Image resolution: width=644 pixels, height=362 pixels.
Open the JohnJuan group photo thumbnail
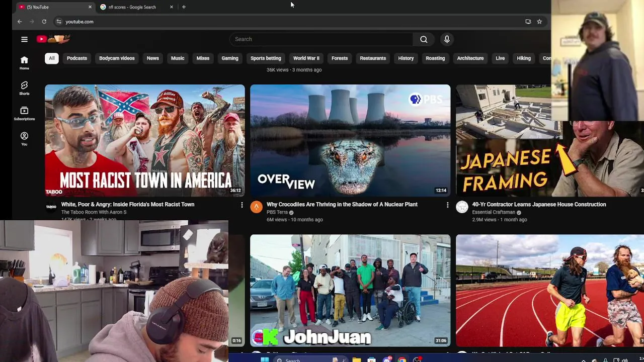(350, 291)
